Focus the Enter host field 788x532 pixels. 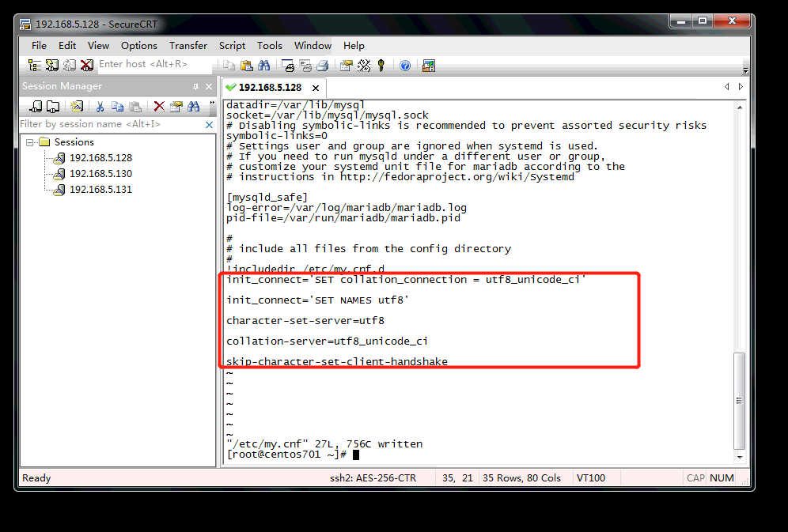point(153,64)
